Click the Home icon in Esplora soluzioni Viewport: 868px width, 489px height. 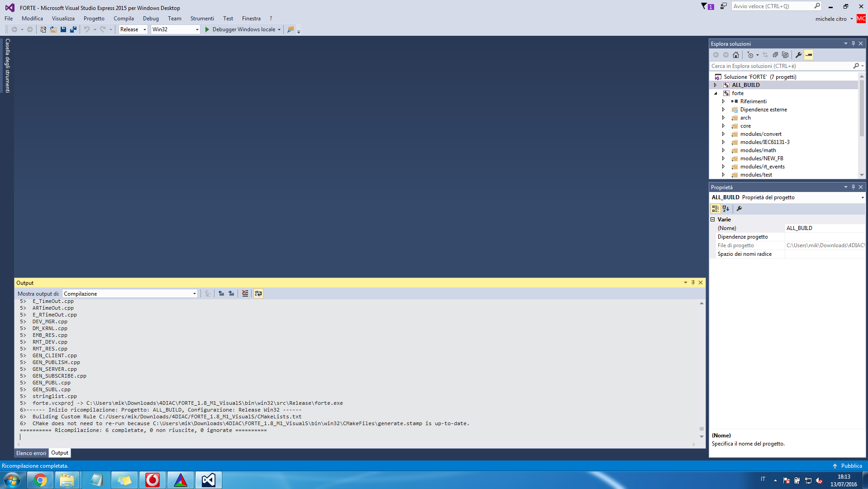tap(736, 55)
